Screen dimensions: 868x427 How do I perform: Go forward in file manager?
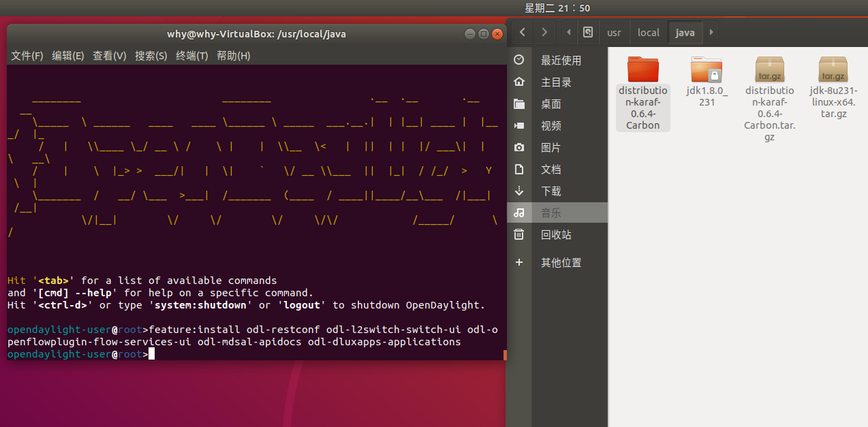point(544,32)
